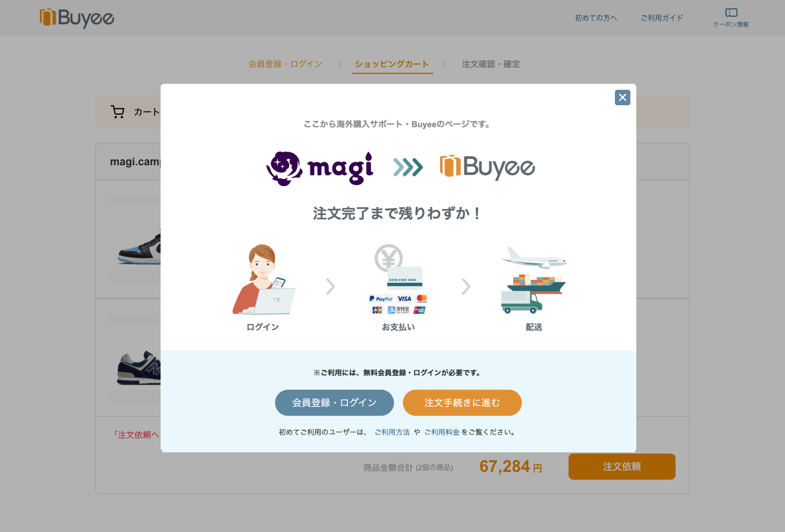785x532 pixels.
Task: Open the ご利用方法 link
Action: click(392, 432)
